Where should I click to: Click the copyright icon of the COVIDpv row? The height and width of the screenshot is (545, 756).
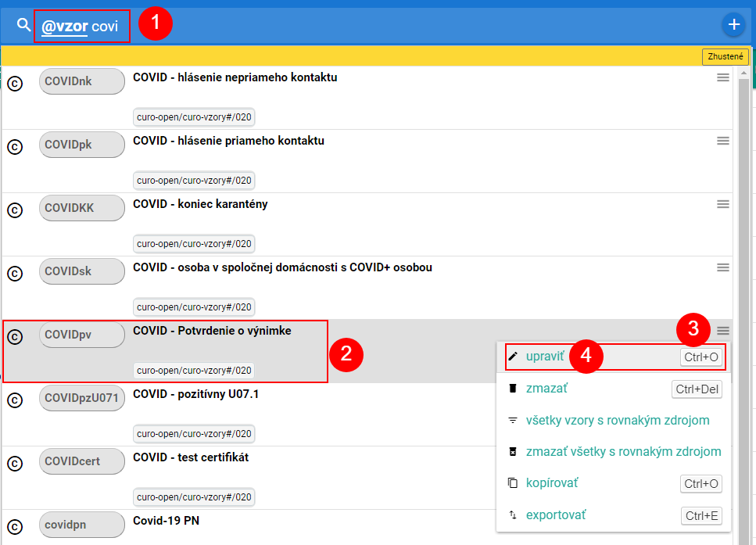point(15,337)
